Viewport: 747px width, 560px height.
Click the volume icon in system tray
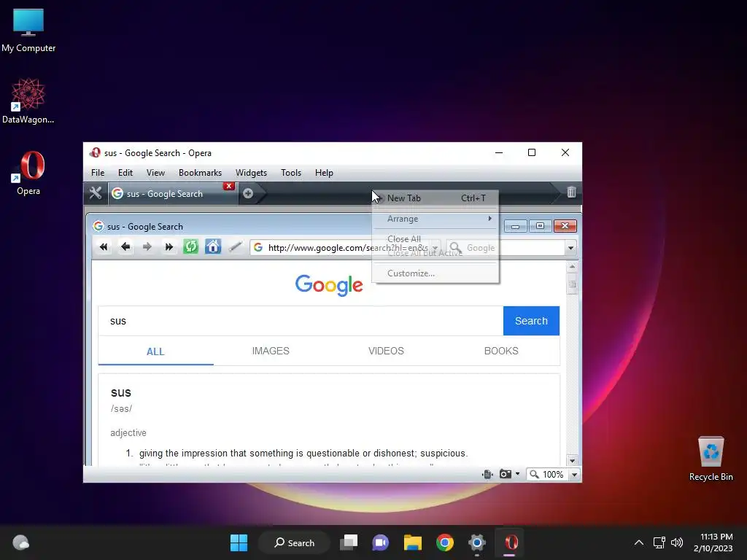(x=676, y=542)
